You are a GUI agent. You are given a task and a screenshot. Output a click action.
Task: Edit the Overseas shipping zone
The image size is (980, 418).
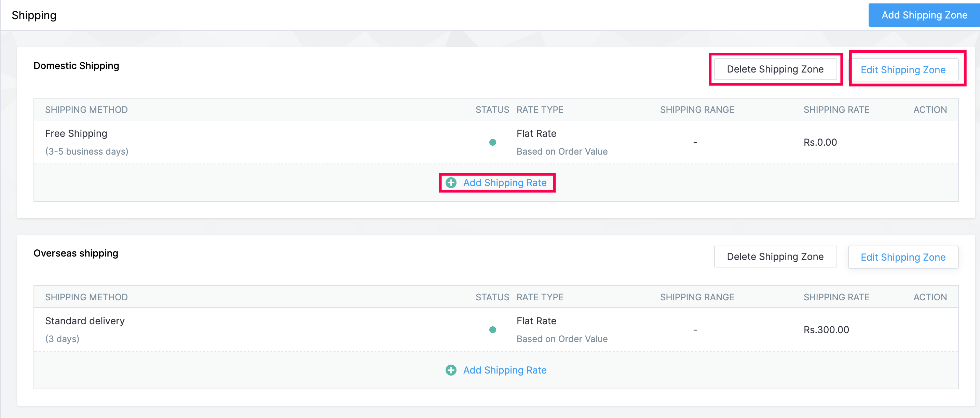click(903, 257)
